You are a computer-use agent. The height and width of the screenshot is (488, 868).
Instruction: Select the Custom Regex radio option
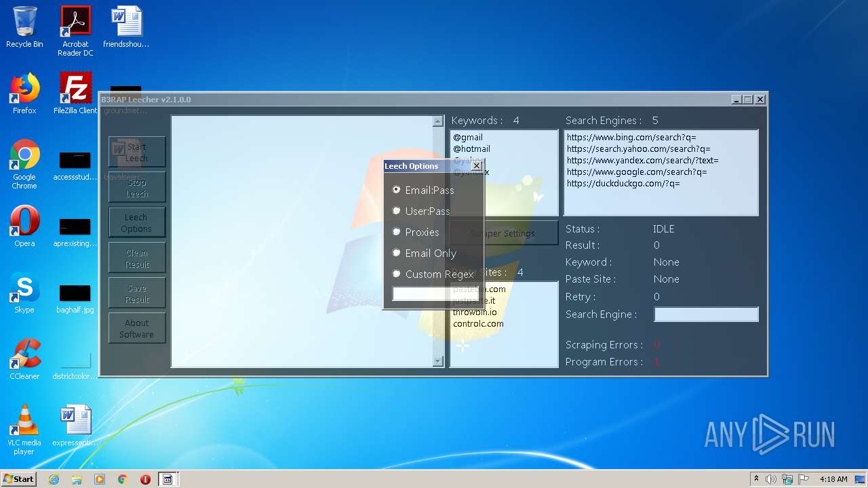pyautogui.click(x=433, y=274)
